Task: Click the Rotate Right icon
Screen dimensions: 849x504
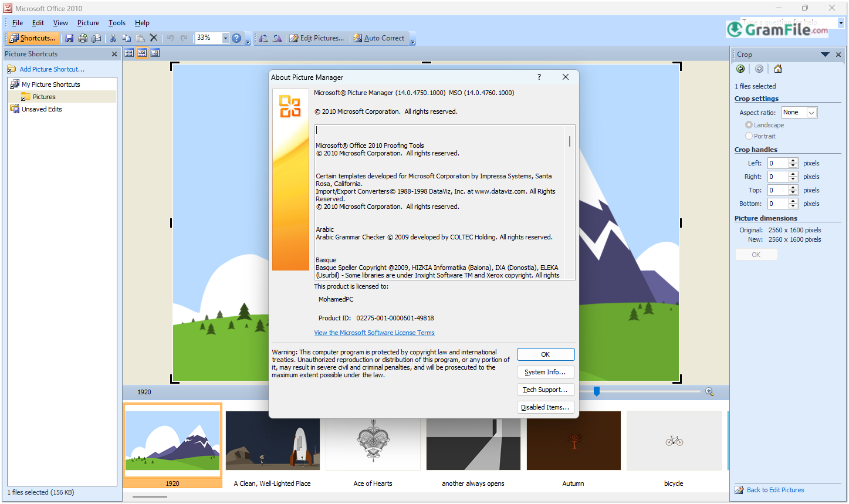Action: [x=277, y=38]
